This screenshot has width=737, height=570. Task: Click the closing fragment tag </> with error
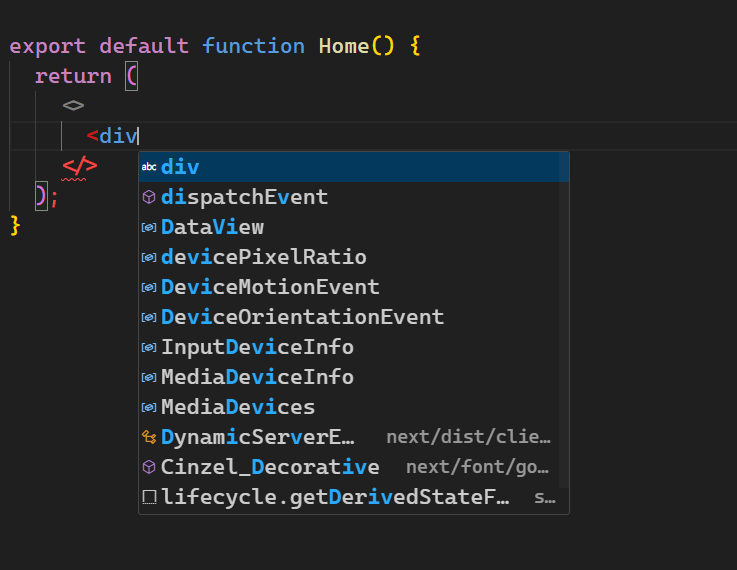click(x=80, y=166)
